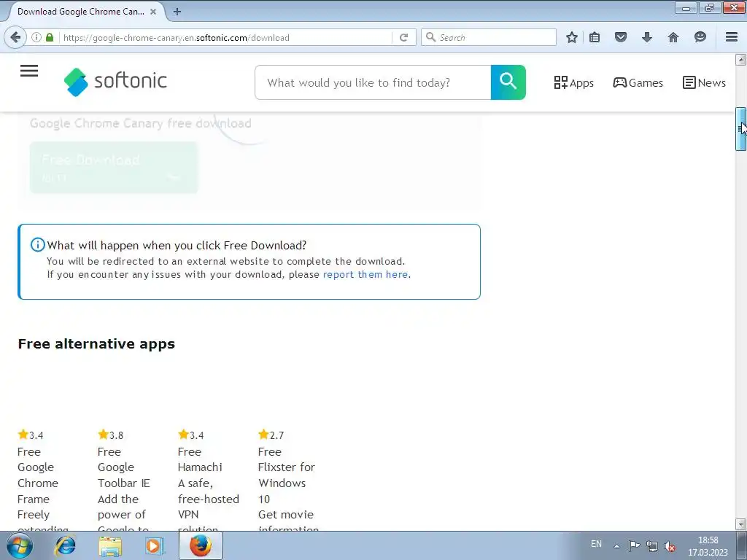The height and width of the screenshot is (560, 747).
Task: Open Windows Media Player from taskbar
Action: [x=155, y=546]
